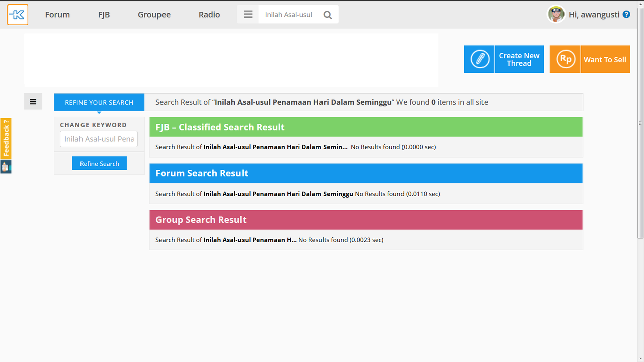The image size is (644, 362).
Task: Go to the Groupee menu
Action: pos(154,15)
